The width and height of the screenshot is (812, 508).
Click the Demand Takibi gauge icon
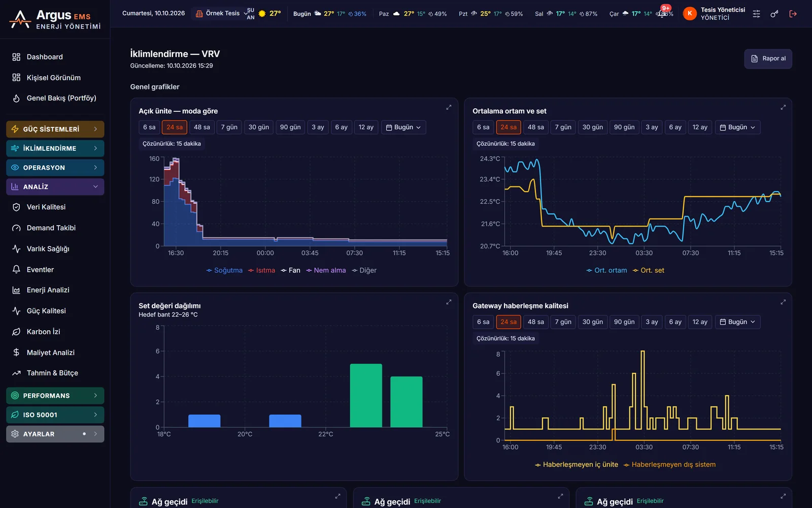16,228
